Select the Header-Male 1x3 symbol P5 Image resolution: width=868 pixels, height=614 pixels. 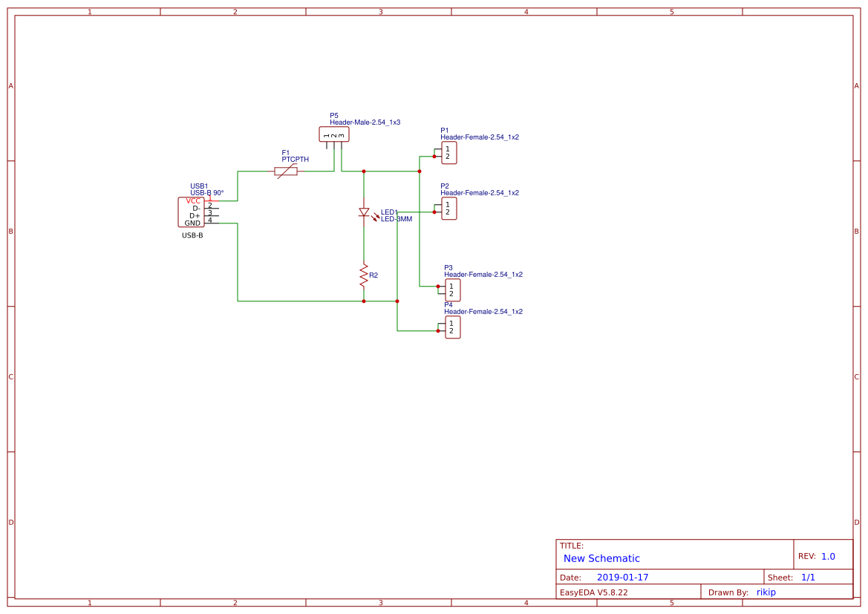click(x=333, y=134)
